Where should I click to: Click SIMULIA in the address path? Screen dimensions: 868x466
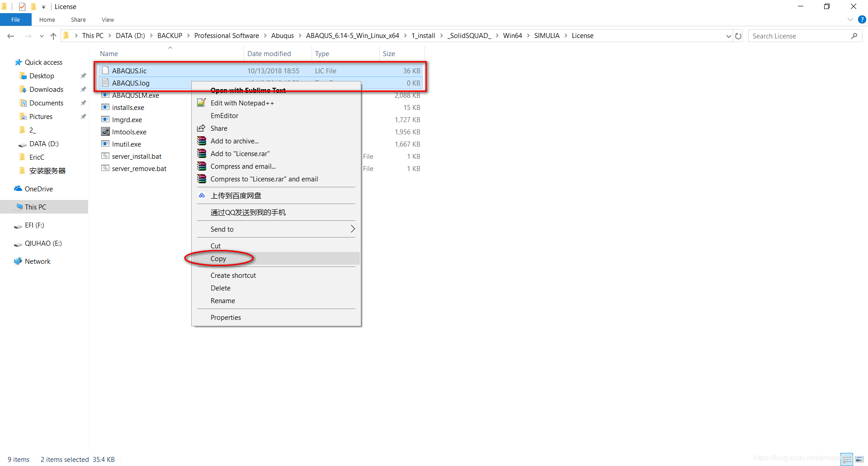pos(547,36)
